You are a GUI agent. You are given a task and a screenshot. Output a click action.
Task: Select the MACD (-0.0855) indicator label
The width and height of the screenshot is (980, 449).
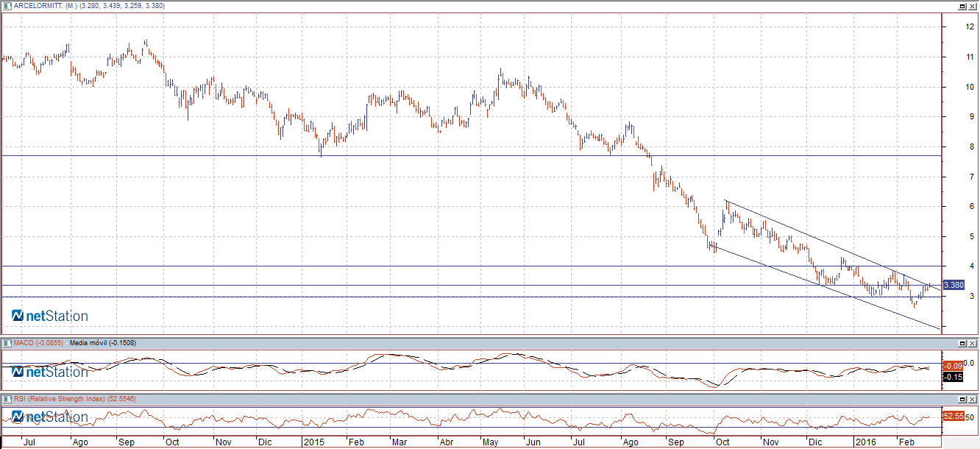(x=40, y=343)
